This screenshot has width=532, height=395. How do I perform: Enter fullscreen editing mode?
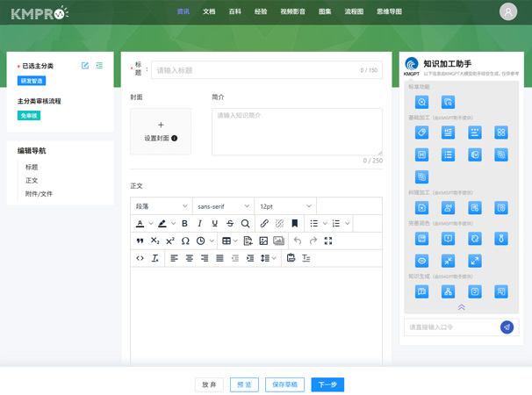click(x=328, y=241)
